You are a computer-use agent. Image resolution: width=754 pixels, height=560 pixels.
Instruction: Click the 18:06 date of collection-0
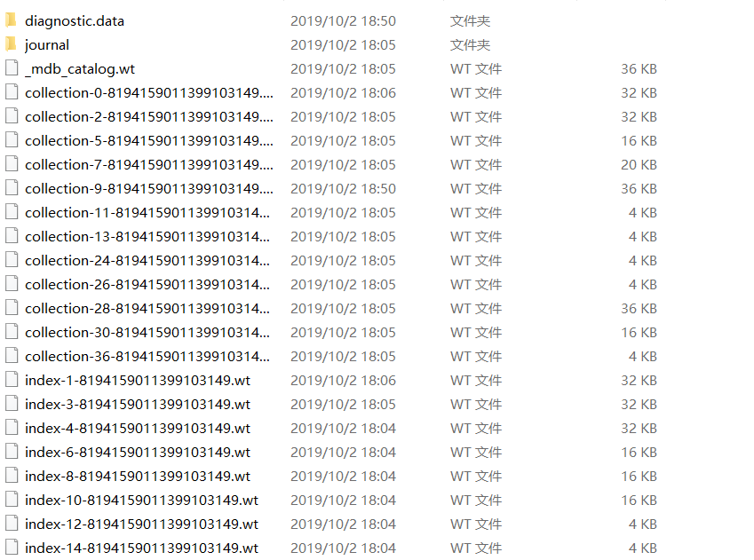pyautogui.click(x=344, y=93)
